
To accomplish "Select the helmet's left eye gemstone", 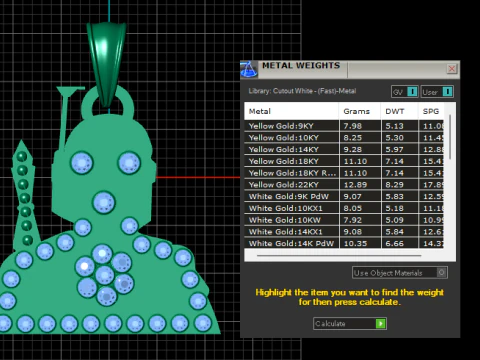I will [82, 163].
